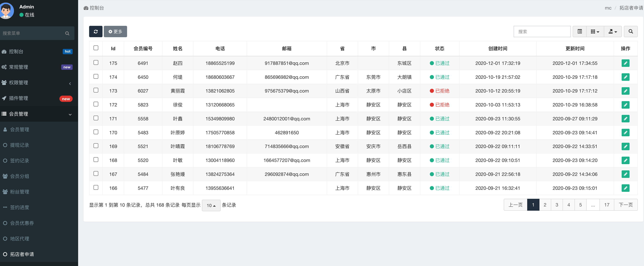
Task: Click the table 搜索 input field
Action: click(x=542, y=32)
